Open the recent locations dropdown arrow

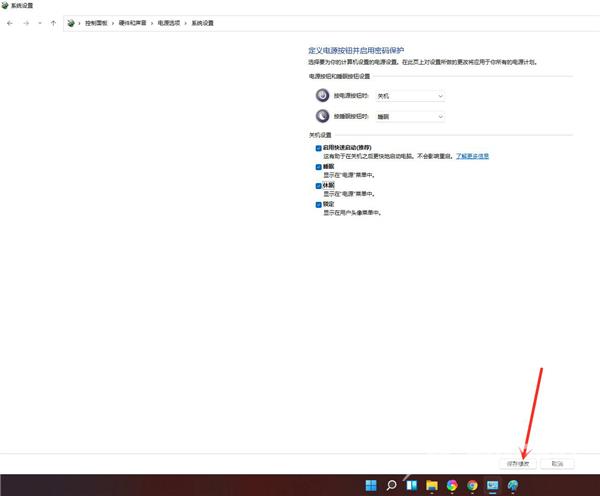(40, 23)
